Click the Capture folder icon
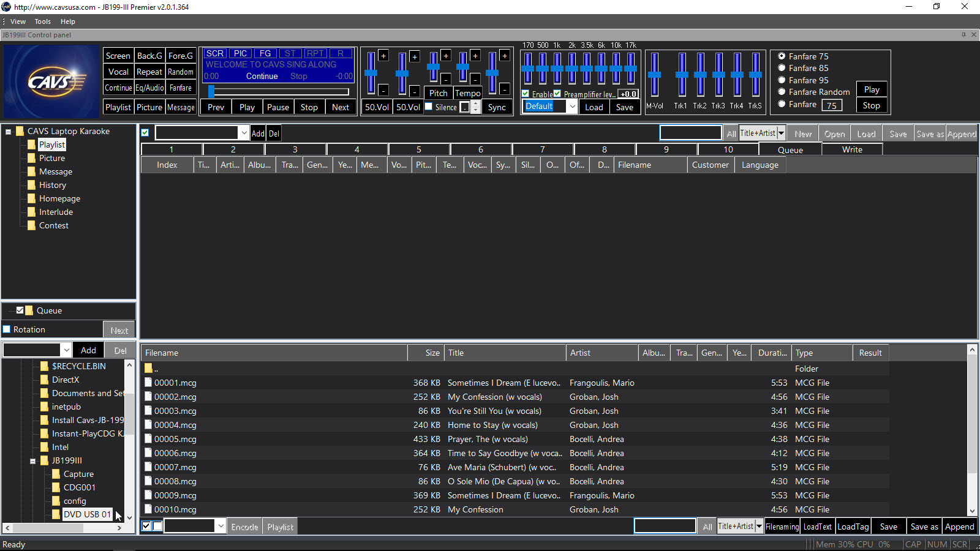This screenshot has height=551, width=980. pos(56,474)
